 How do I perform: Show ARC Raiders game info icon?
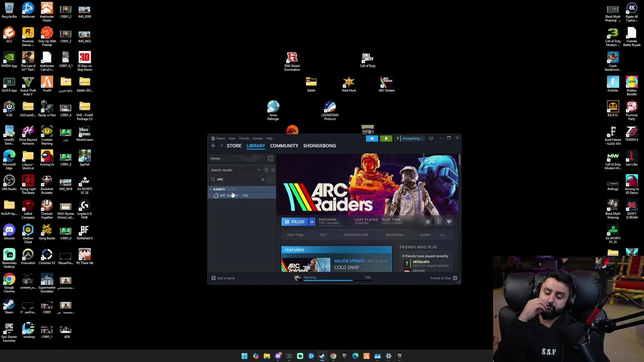click(438, 222)
